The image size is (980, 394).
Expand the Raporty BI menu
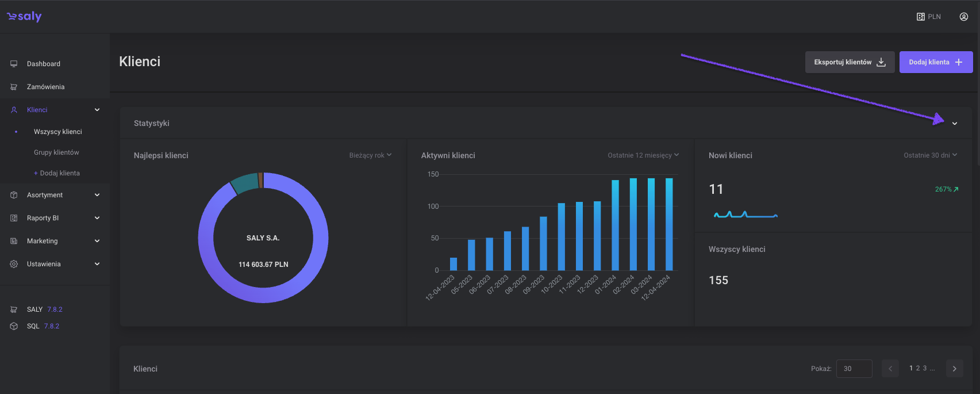click(97, 218)
